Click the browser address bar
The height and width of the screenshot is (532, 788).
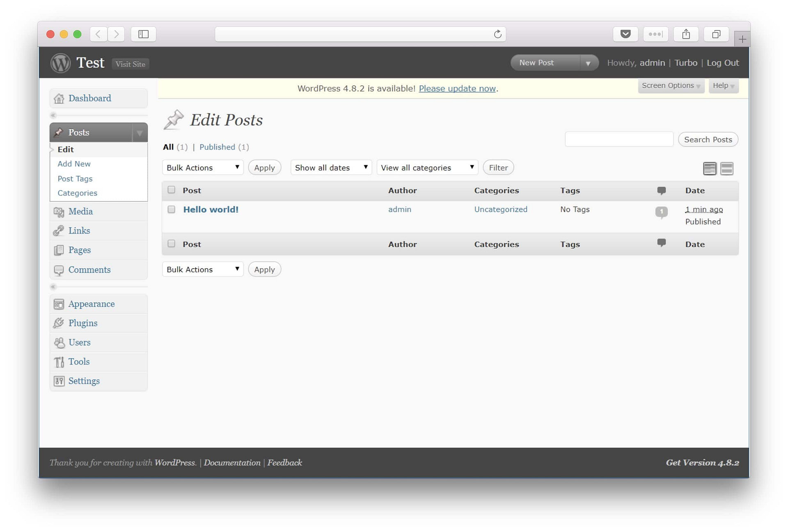360,34
